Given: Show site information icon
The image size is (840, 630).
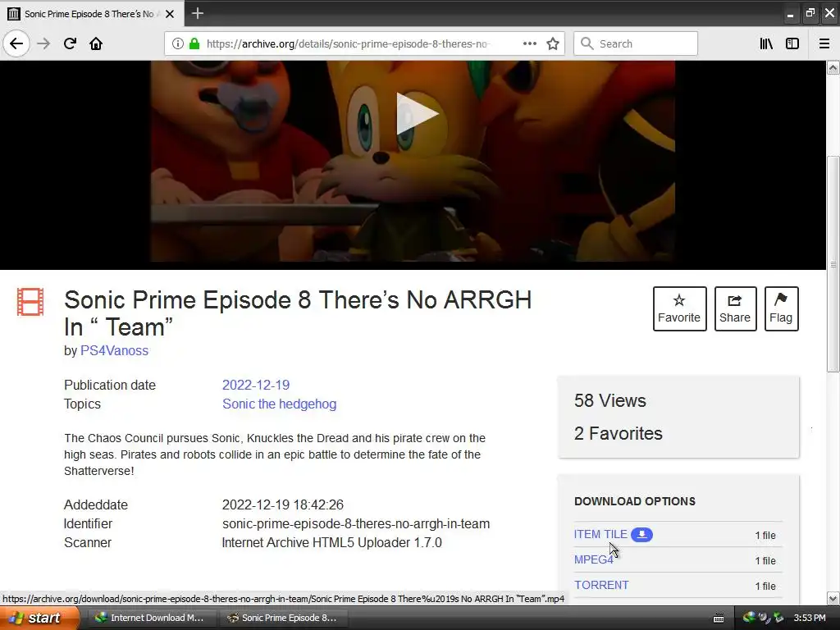Looking at the screenshot, I should [178, 43].
